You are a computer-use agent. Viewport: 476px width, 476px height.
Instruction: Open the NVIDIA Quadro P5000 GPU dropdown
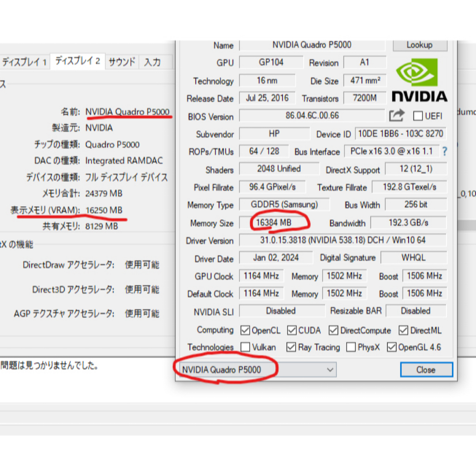tap(258, 369)
